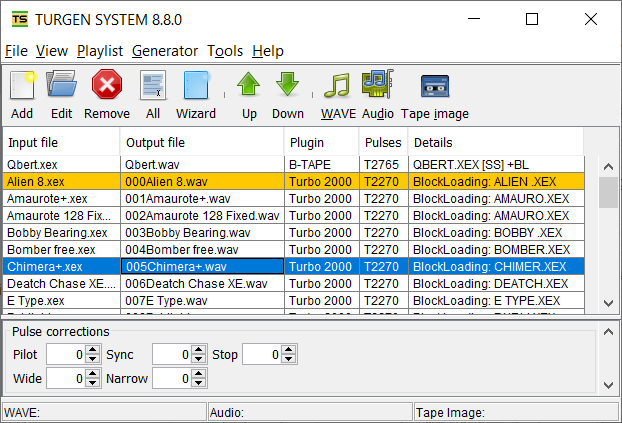Select the Bobby Bearing.xex row
The height and width of the screenshot is (423, 622).
coord(294,233)
